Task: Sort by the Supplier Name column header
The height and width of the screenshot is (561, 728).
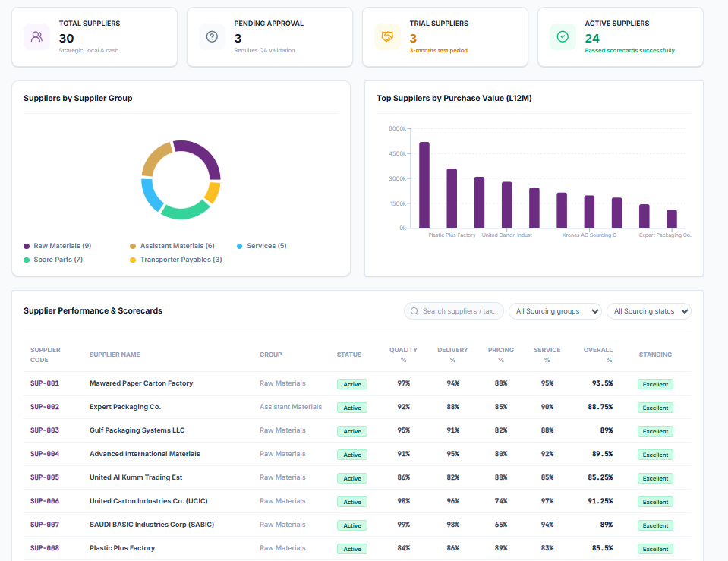Action: tap(115, 355)
